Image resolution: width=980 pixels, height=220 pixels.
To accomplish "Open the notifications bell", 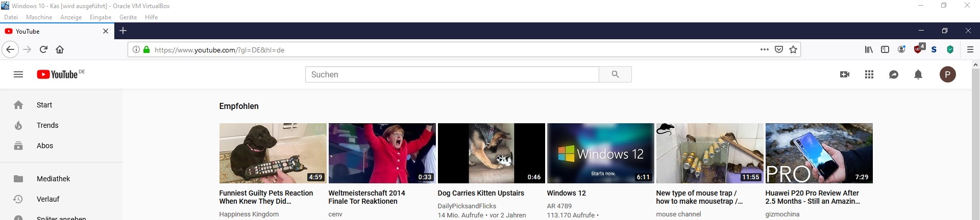I will (x=918, y=74).
